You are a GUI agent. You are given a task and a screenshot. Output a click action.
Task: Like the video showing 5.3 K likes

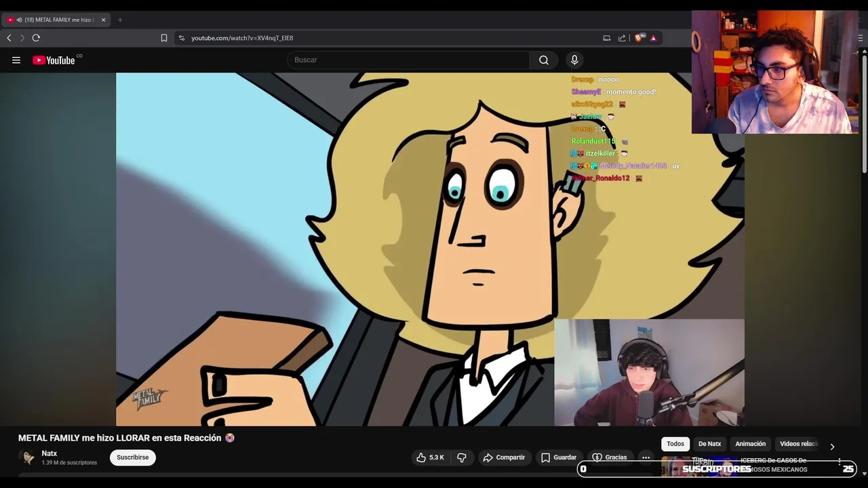pyautogui.click(x=431, y=457)
